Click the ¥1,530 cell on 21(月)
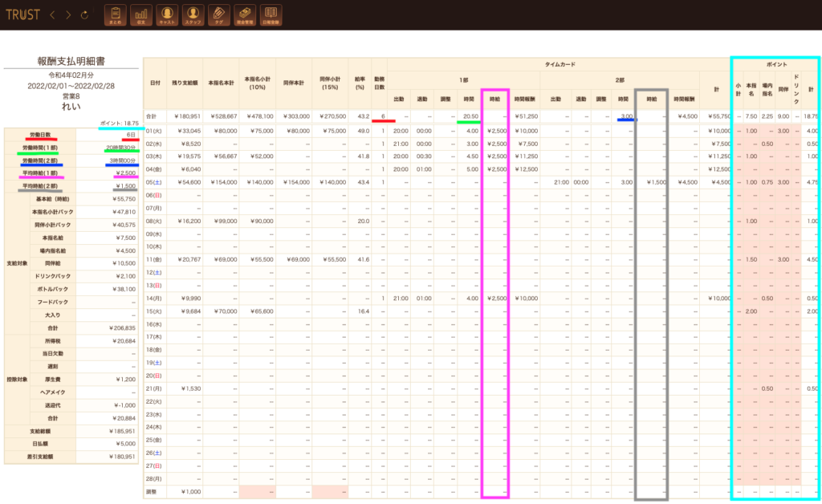The image size is (822, 504). (x=191, y=388)
